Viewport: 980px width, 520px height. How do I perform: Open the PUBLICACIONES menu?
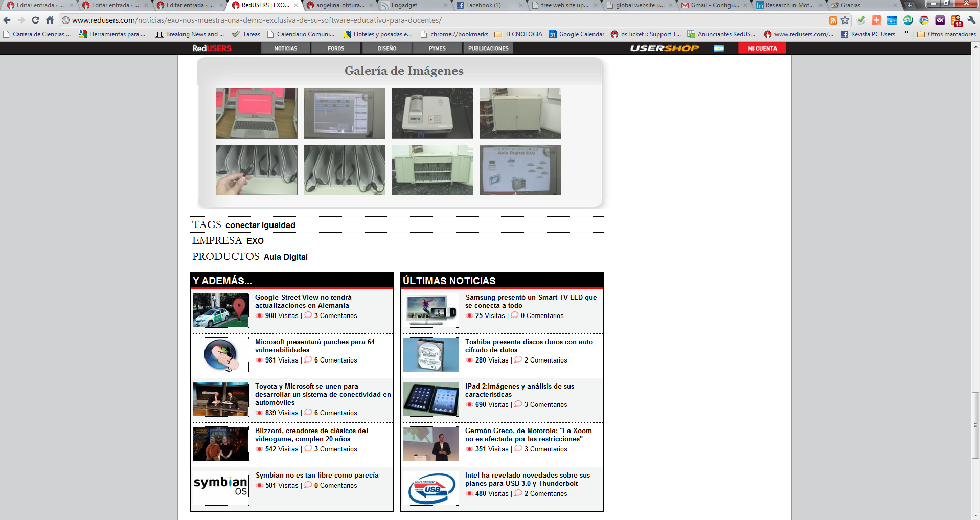(488, 48)
